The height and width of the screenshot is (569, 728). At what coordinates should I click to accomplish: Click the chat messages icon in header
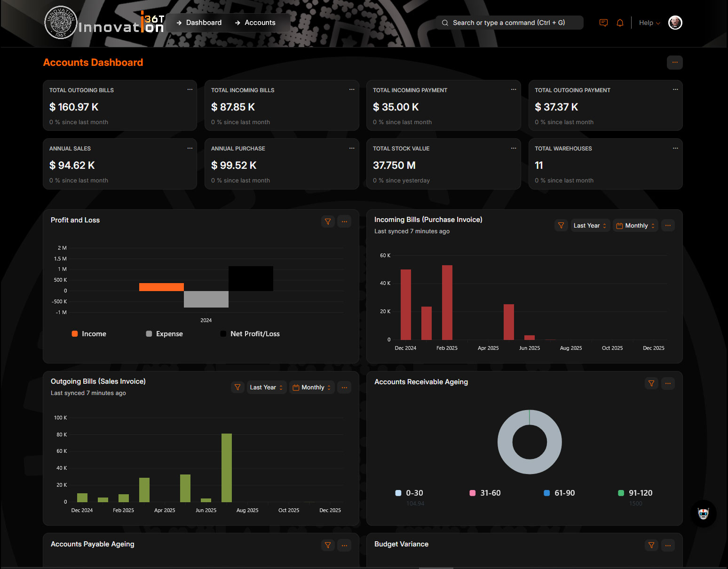pos(603,23)
